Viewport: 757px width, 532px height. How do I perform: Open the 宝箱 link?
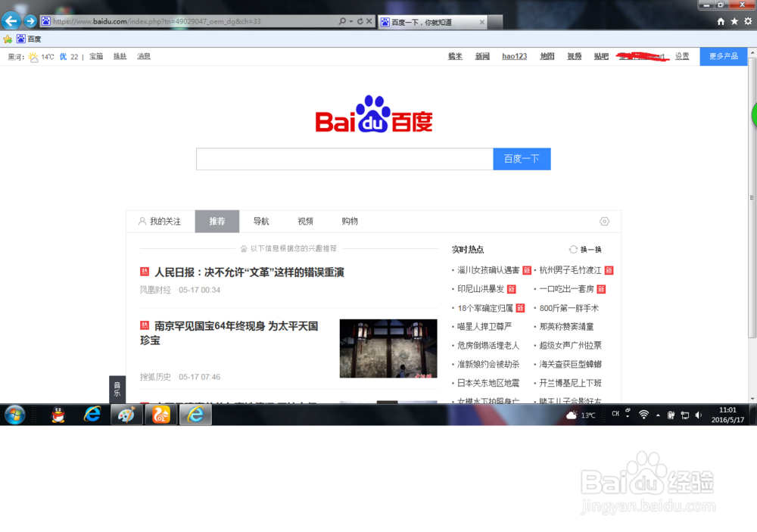click(96, 57)
